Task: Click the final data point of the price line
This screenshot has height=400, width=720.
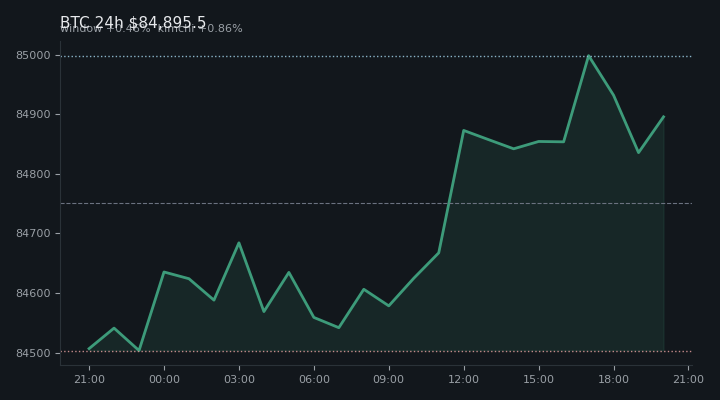Action: [x=664, y=117]
